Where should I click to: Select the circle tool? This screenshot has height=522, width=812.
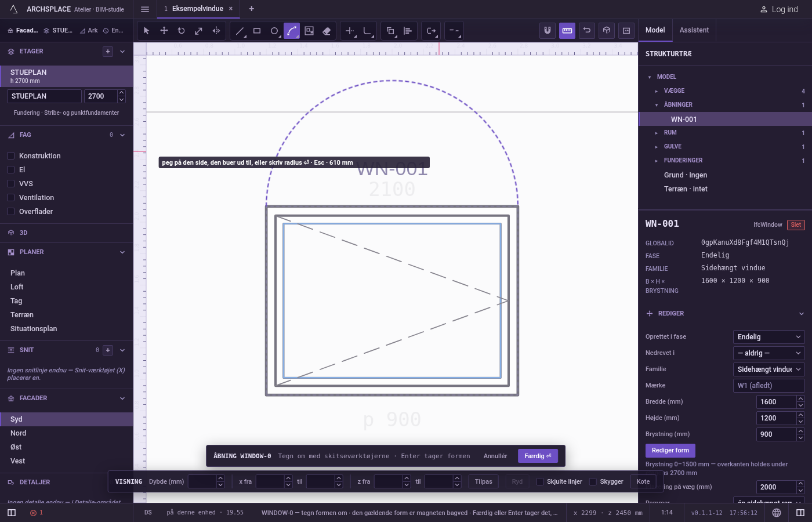274,31
